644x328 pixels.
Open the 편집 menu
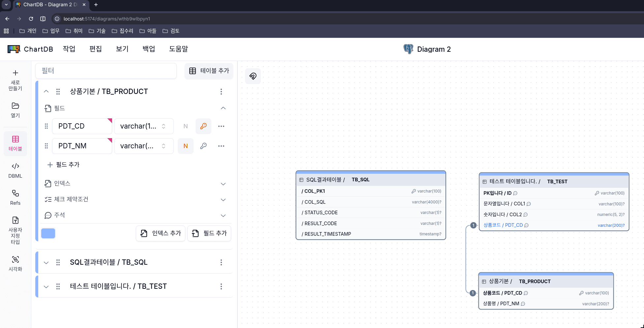(x=96, y=49)
